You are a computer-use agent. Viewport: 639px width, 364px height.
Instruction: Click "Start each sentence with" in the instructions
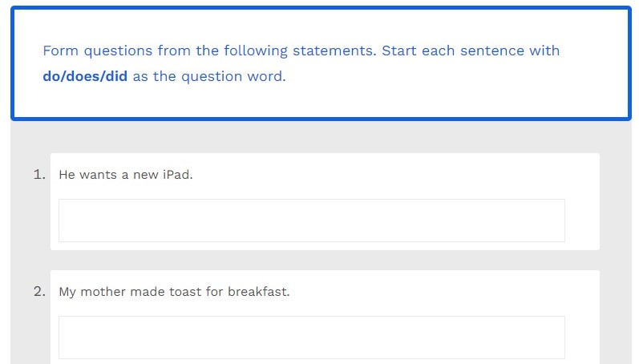(471, 51)
